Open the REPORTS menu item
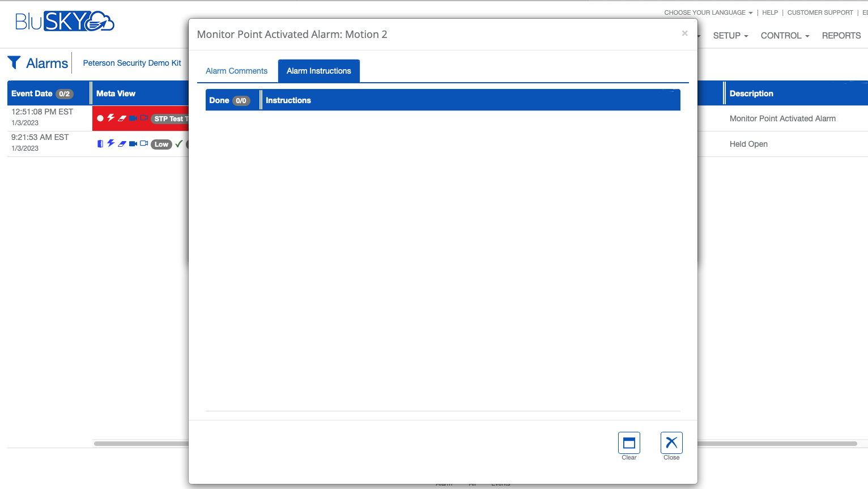This screenshot has width=868, height=489. pos(841,36)
